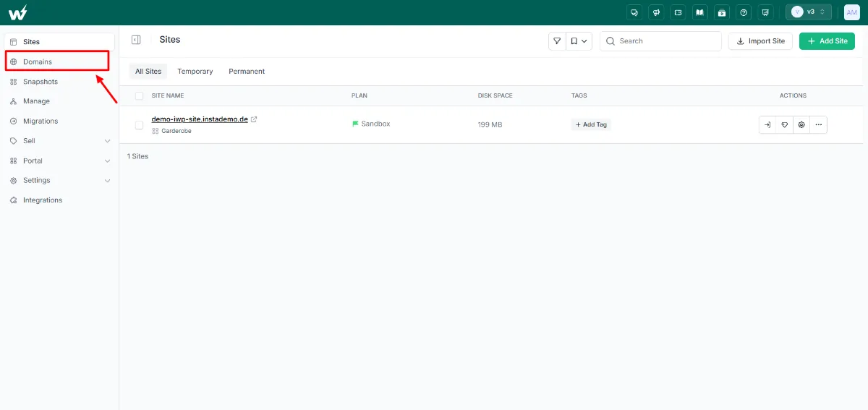868x410 pixels.
Task: Open site settings gear icon in actions
Action: (x=801, y=124)
